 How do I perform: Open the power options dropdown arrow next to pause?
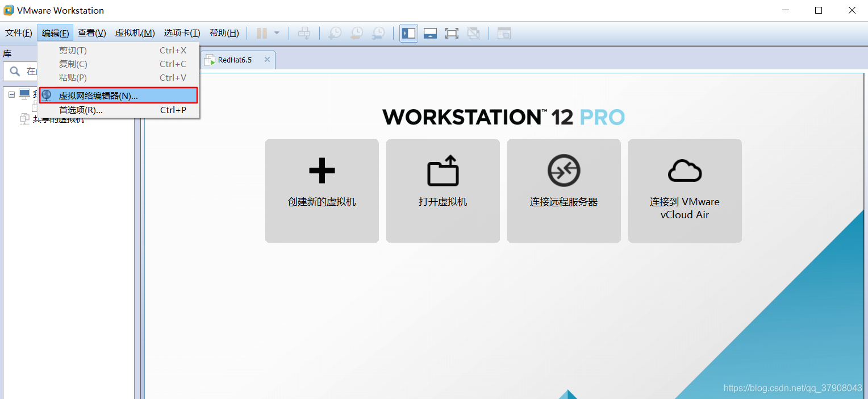coord(277,33)
